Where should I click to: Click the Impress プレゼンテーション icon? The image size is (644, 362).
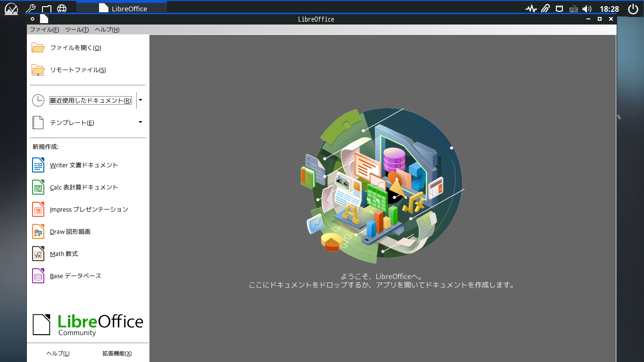click(38, 209)
